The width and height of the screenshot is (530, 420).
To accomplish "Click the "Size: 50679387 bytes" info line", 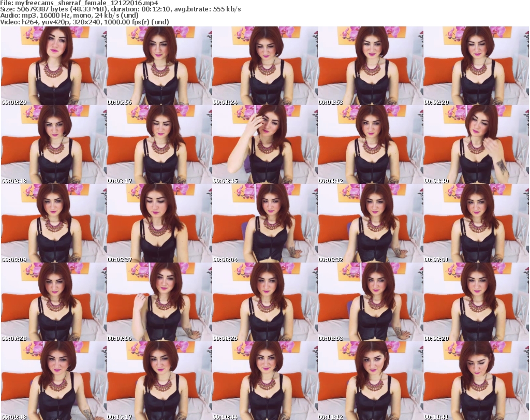I will point(121,9).
